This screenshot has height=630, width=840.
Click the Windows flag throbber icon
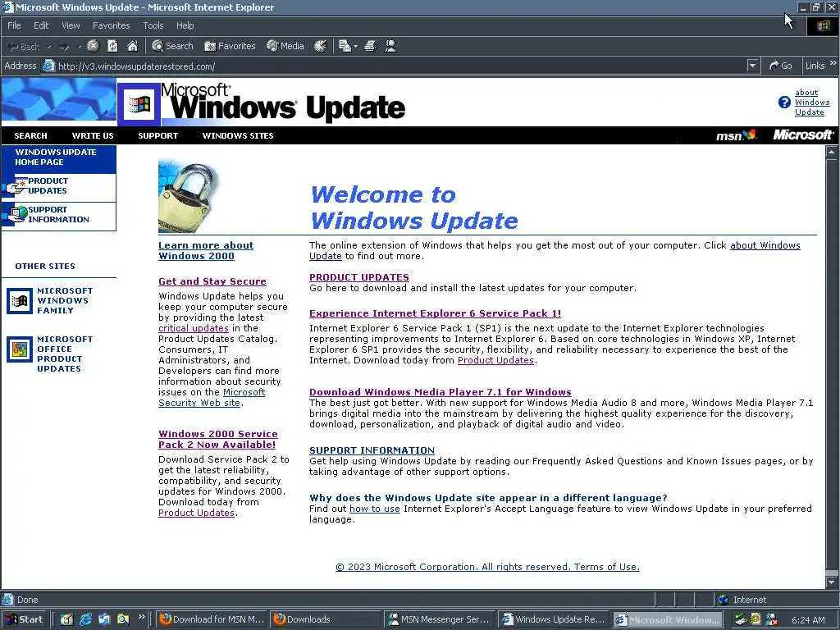tap(824, 25)
